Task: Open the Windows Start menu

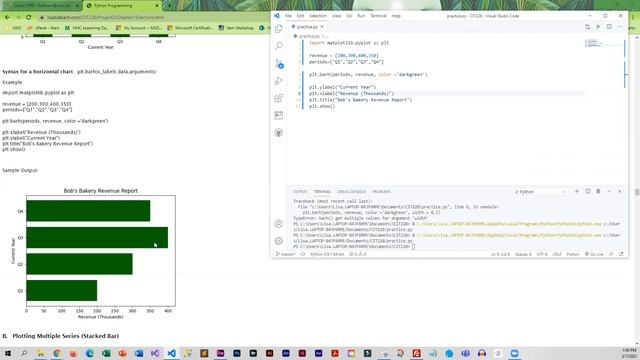Action: [x=8, y=353]
